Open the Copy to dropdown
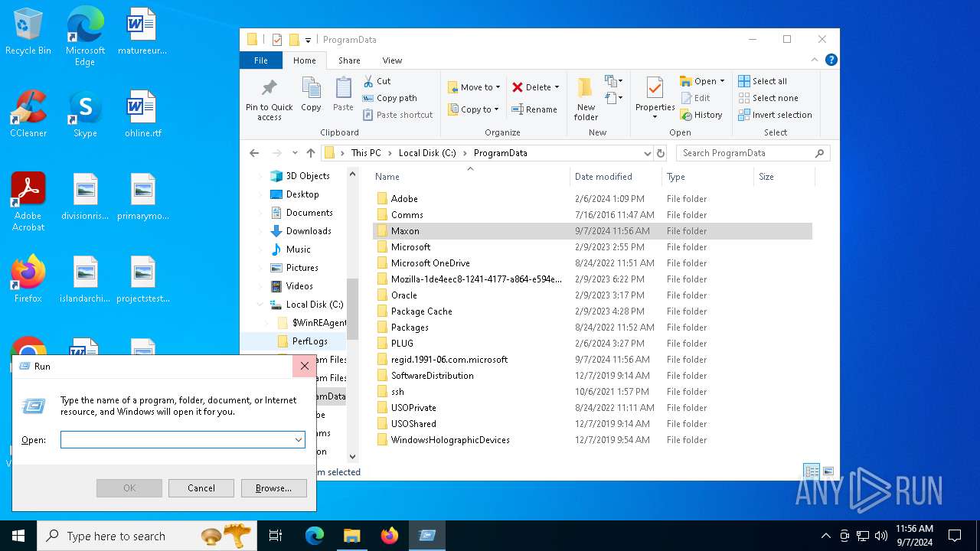Viewport: 980px width, 551px height. [x=472, y=109]
